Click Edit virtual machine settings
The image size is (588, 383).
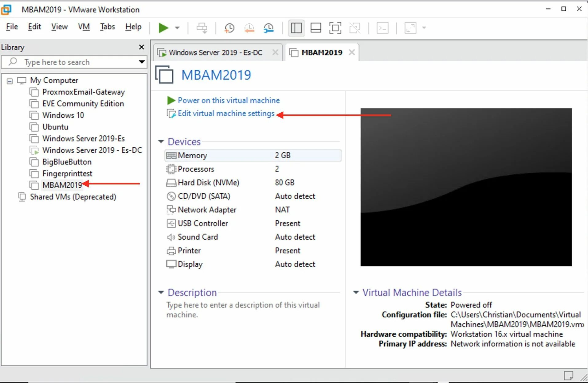tap(226, 114)
